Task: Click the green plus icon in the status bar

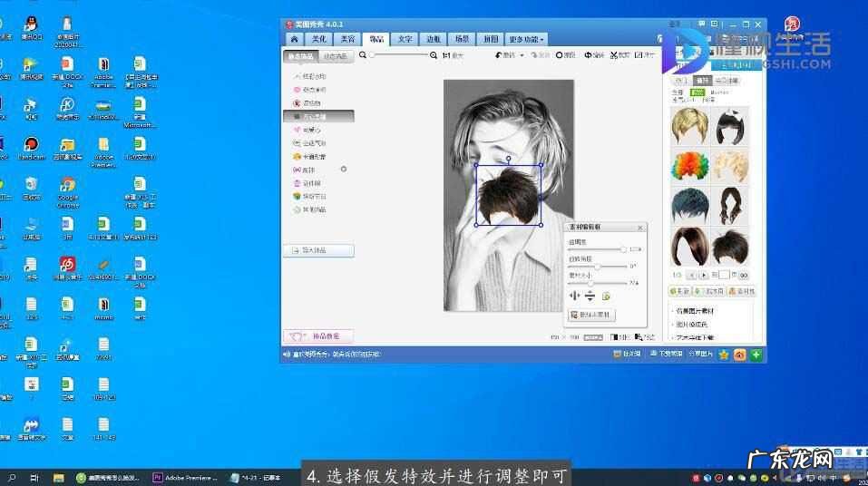Action: (x=756, y=355)
